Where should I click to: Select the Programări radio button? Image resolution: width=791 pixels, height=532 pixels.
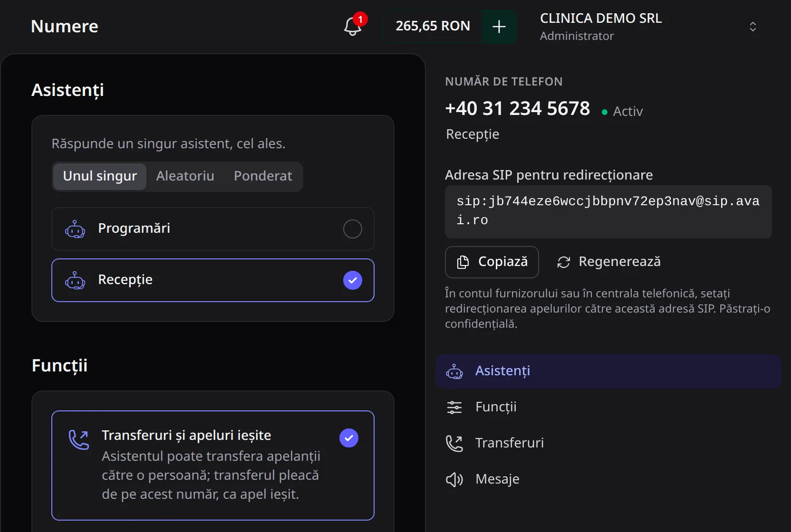pyautogui.click(x=353, y=229)
